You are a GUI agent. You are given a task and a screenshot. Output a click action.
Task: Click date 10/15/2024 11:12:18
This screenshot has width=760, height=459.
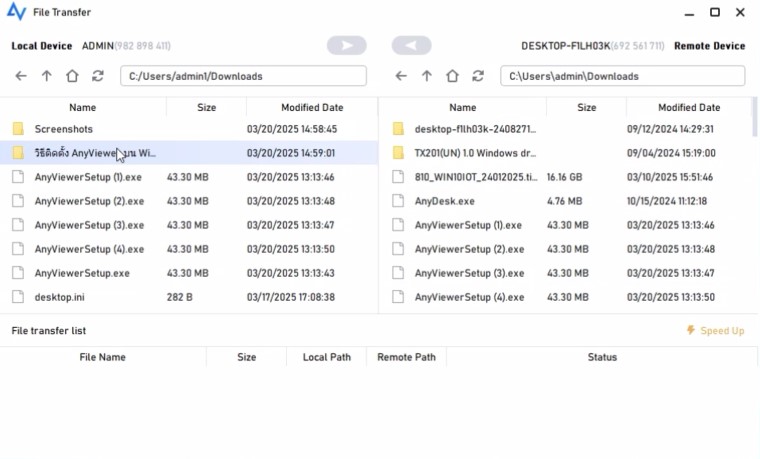[x=666, y=201]
